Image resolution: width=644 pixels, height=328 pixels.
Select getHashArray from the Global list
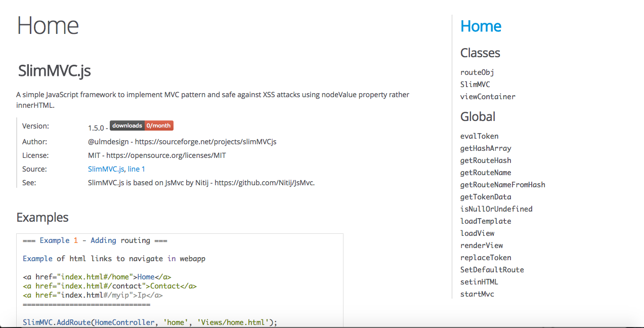[485, 148]
